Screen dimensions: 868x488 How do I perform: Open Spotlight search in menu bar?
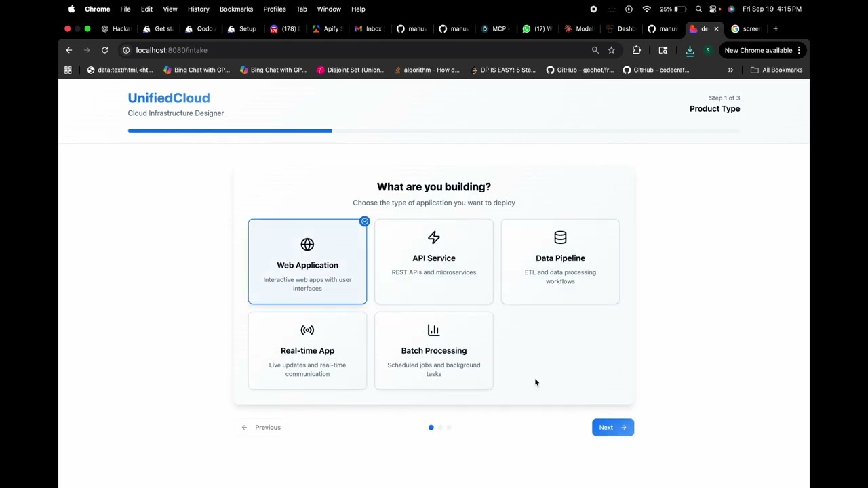(x=698, y=9)
